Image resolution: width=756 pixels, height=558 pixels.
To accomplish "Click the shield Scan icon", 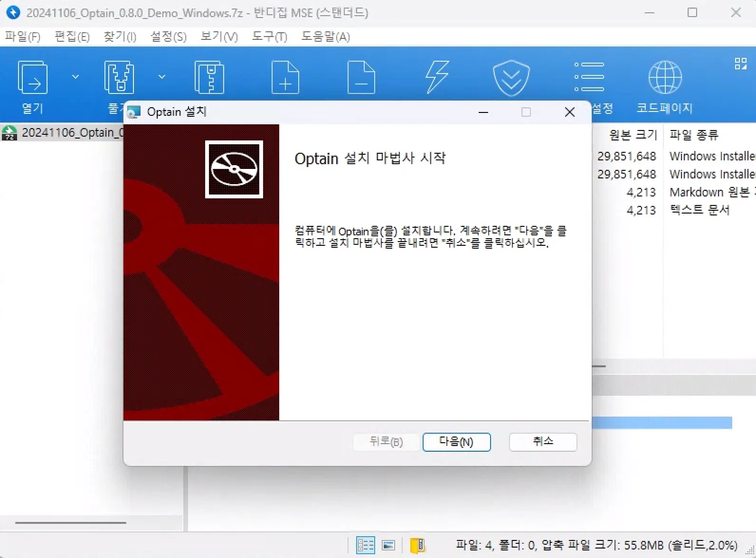I will 511,78.
